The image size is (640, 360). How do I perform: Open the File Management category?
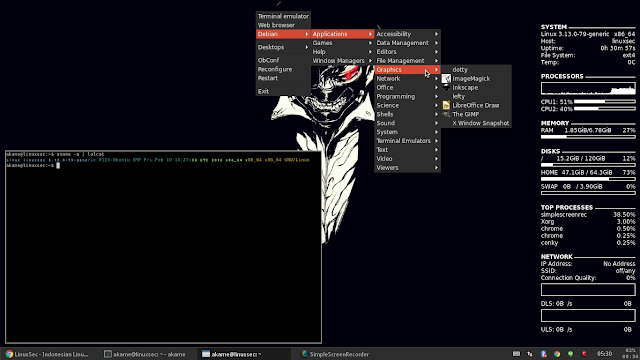coord(407,61)
